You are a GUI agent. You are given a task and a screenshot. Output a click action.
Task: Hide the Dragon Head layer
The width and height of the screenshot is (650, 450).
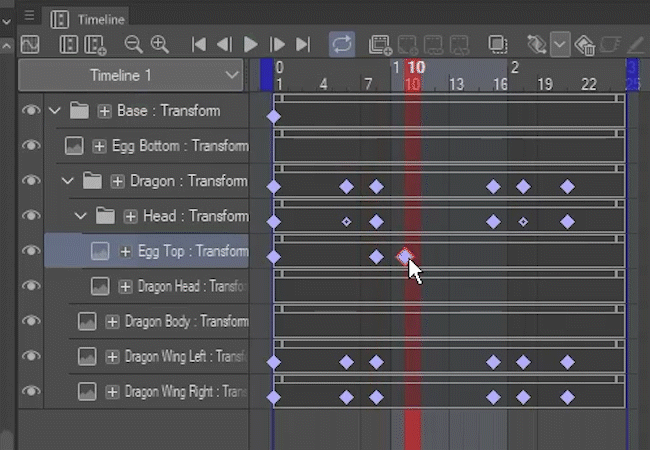pos(31,285)
